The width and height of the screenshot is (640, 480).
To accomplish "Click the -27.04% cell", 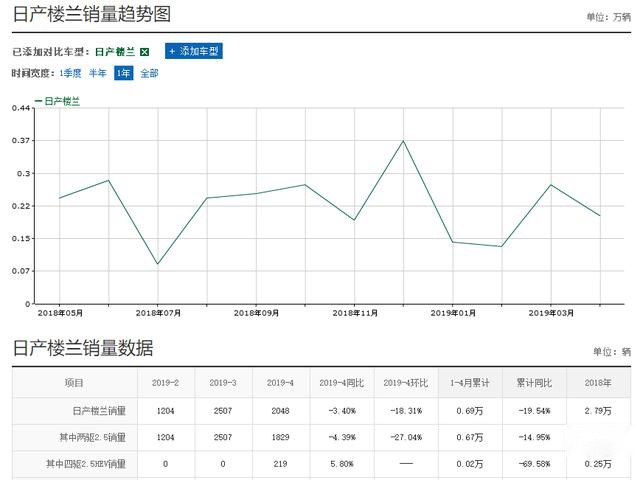I will (406, 438).
